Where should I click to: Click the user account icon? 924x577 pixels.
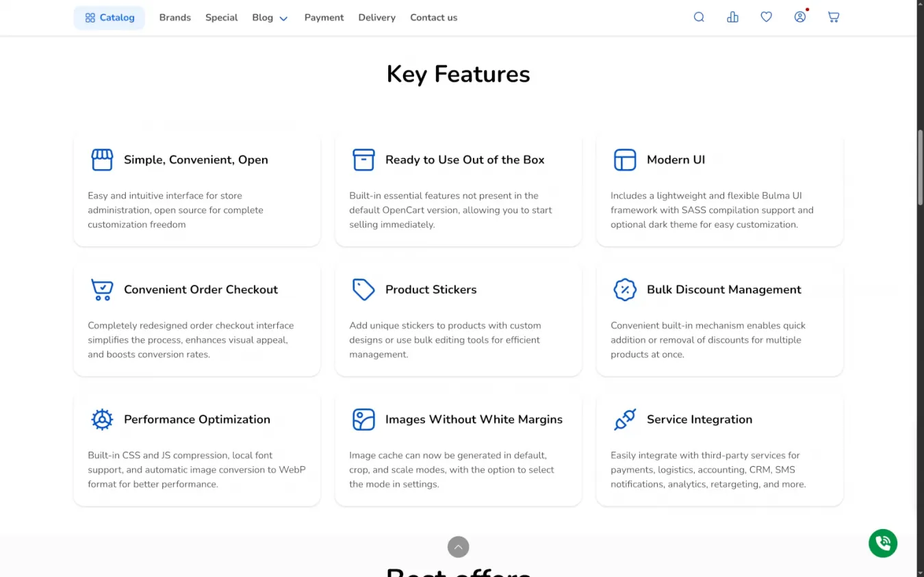pyautogui.click(x=799, y=17)
